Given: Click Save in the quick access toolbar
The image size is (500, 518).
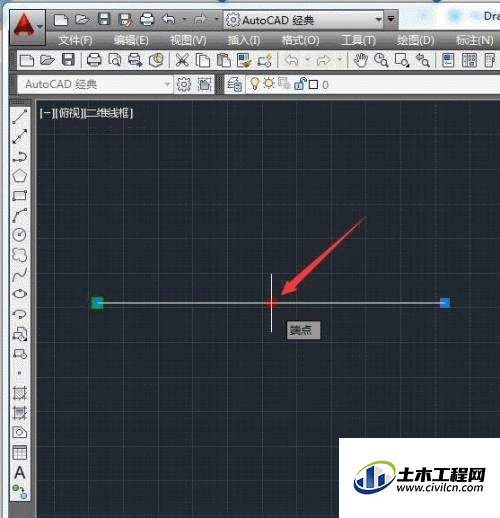Looking at the screenshot, I should [104, 19].
